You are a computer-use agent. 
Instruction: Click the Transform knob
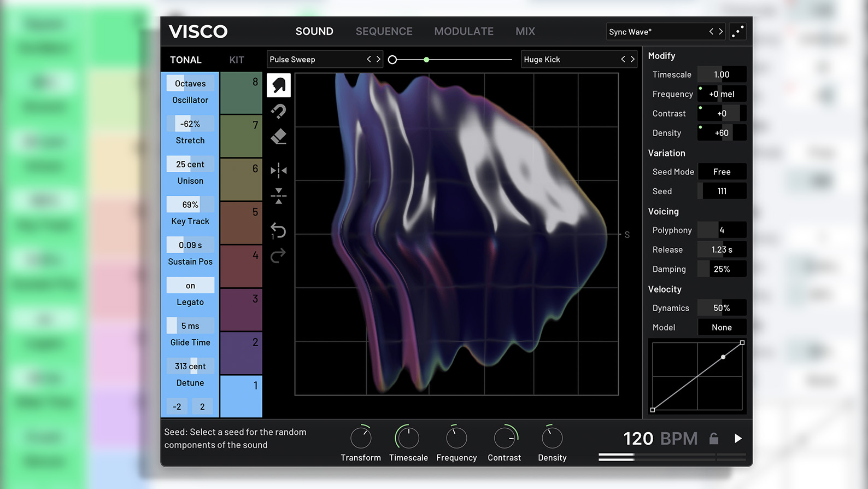tap(361, 438)
